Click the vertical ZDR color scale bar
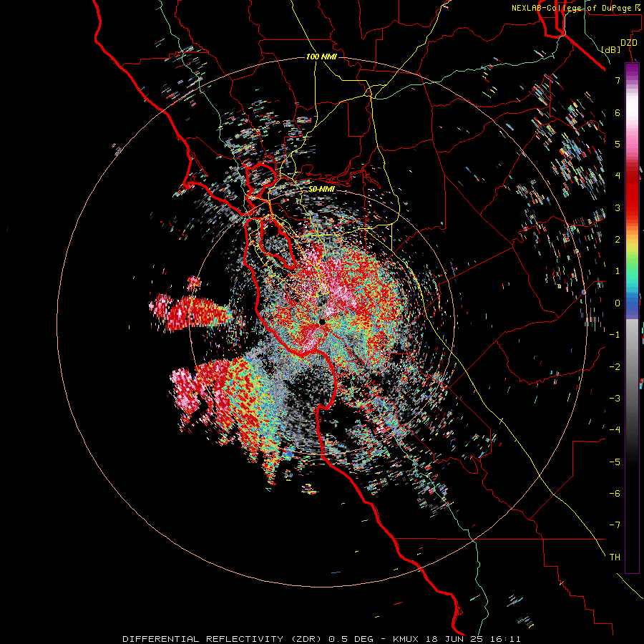The height and width of the screenshot is (644, 644). pos(632,318)
